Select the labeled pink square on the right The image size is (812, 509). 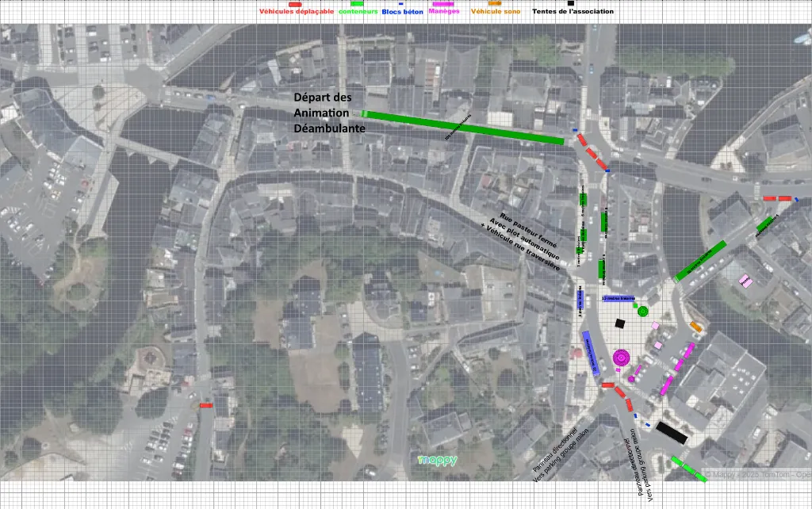click(745, 281)
